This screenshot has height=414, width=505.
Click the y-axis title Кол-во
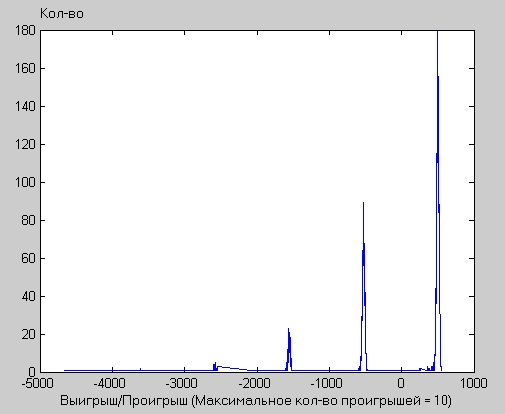pyautogui.click(x=62, y=14)
